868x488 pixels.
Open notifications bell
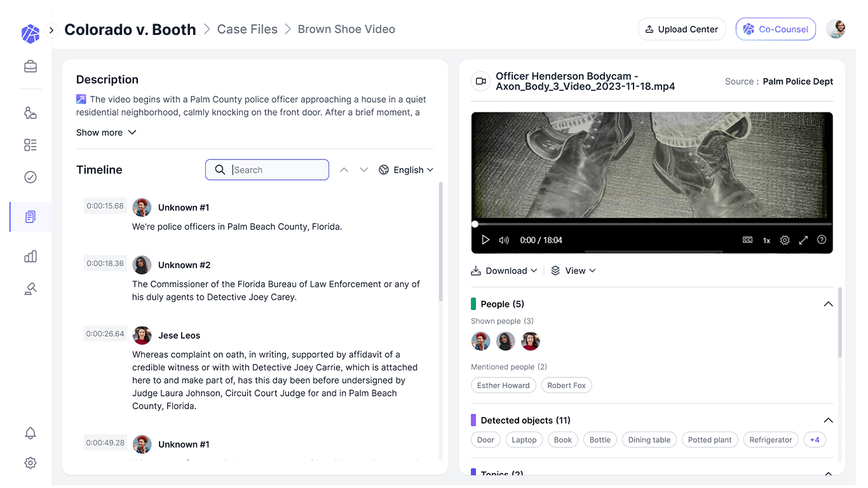coord(31,433)
